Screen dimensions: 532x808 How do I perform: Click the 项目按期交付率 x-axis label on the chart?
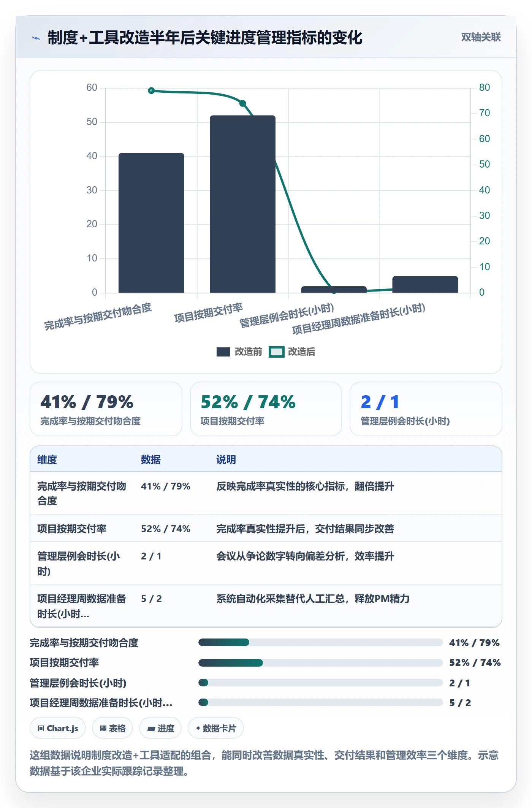[x=208, y=313]
